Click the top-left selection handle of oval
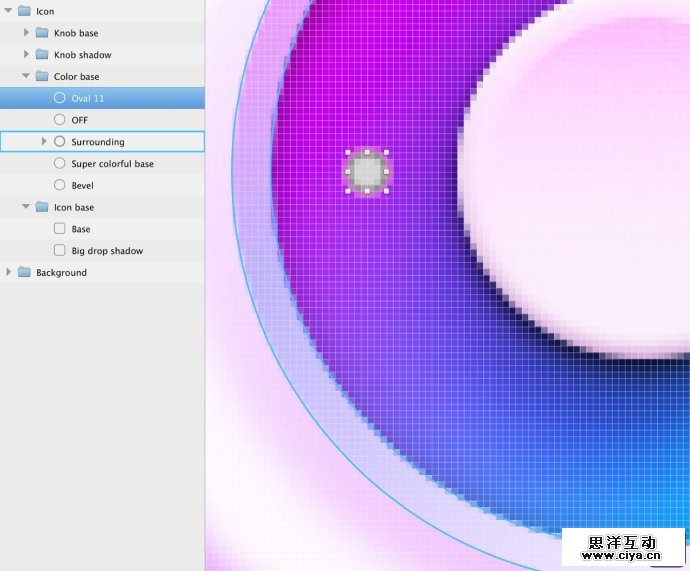Image resolution: width=690 pixels, height=571 pixels. click(x=349, y=154)
